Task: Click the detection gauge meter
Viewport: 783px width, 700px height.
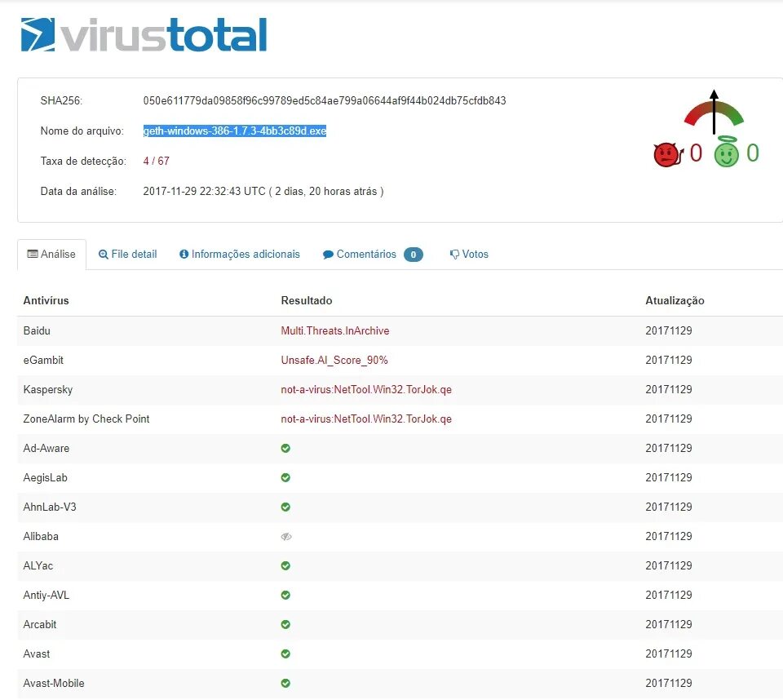Action: coord(714,113)
